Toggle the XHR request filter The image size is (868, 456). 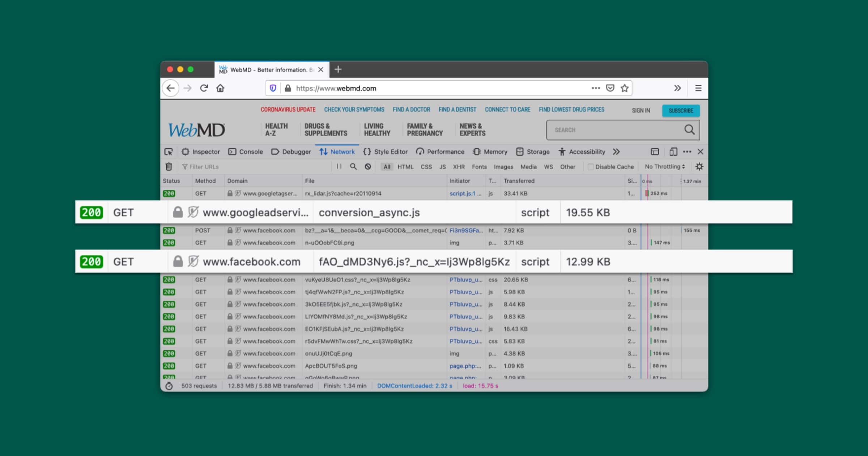tap(459, 167)
